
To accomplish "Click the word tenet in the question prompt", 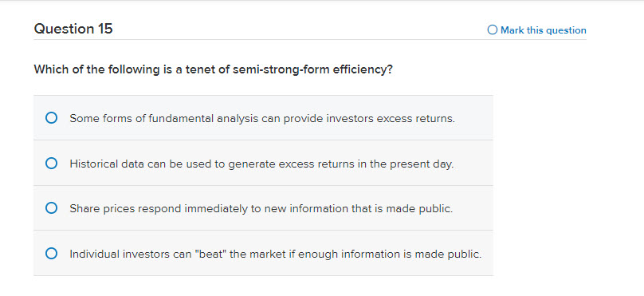I will coord(199,69).
